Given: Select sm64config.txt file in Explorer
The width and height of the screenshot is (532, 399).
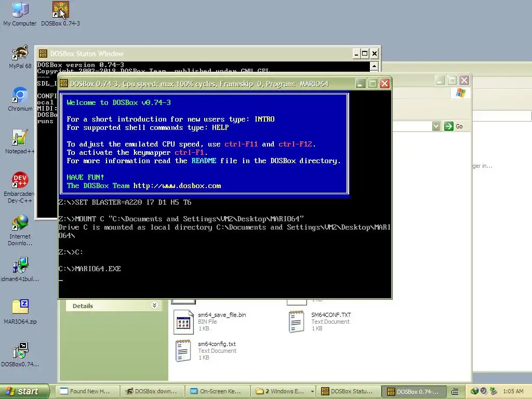Looking at the screenshot, I should 206,351.
